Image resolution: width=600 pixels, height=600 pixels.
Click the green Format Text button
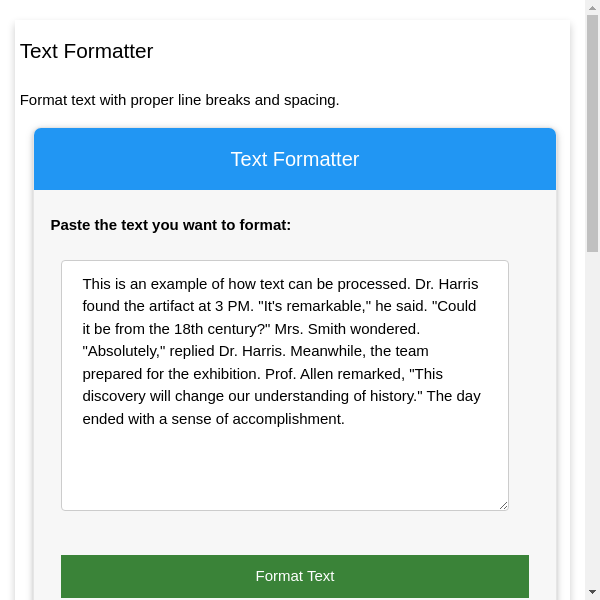(x=294, y=576)
